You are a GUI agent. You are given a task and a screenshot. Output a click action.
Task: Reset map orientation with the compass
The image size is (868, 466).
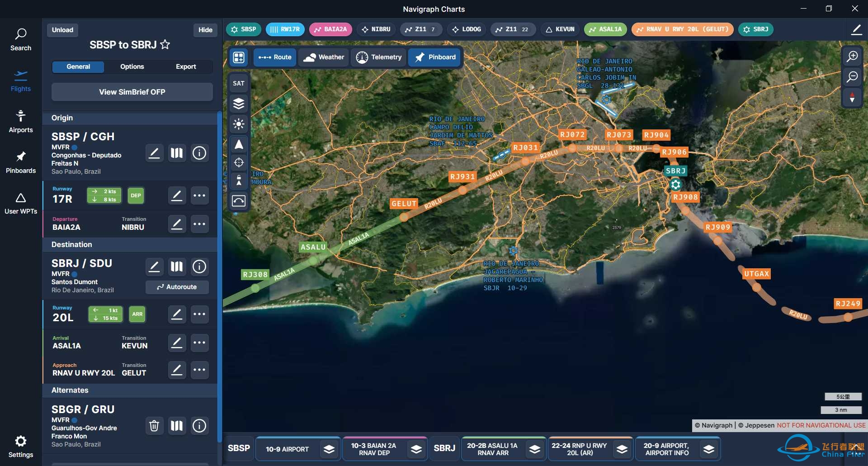pos(852,97)
